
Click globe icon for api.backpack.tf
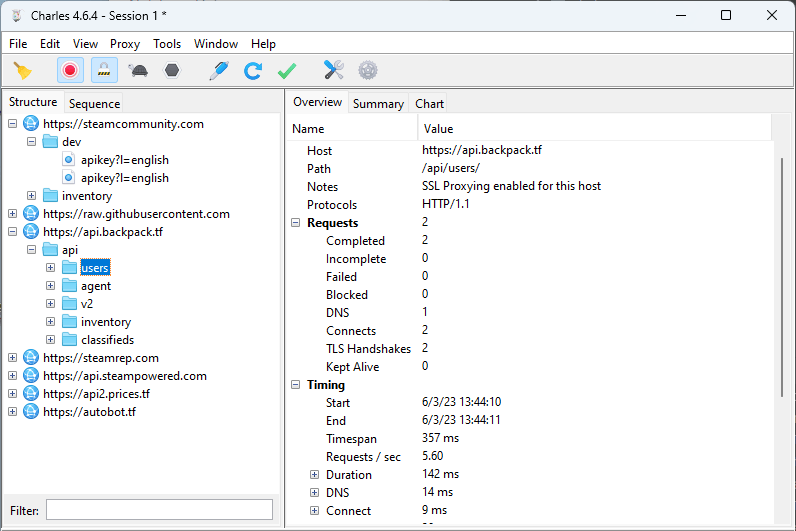point(31,231)
